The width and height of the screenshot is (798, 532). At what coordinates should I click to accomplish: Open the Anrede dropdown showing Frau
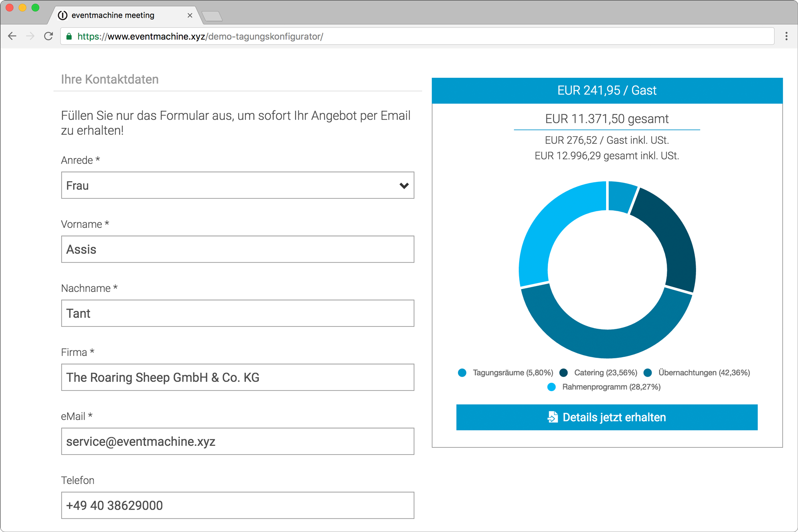coord(237,186)
